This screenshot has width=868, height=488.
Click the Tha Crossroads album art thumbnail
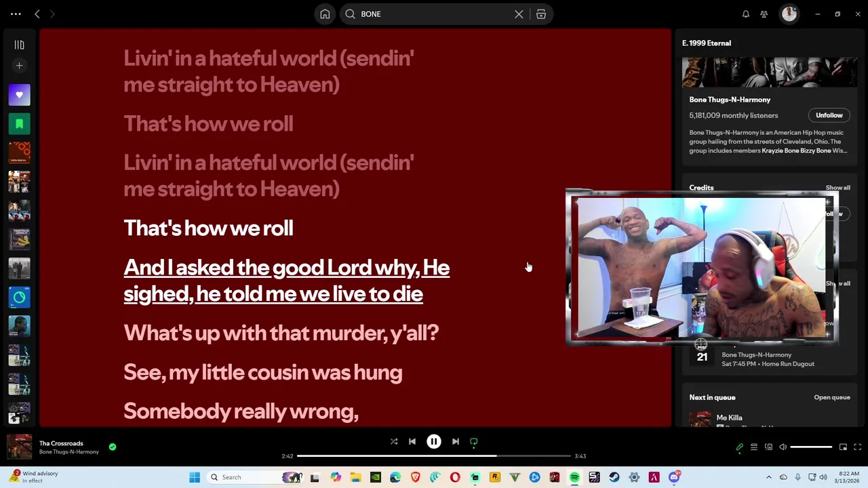(x=19, y=447)
